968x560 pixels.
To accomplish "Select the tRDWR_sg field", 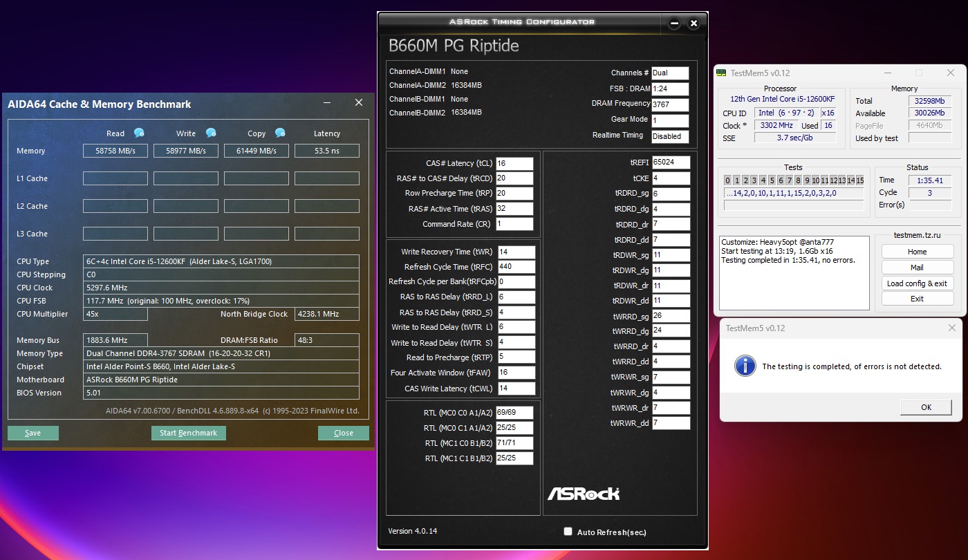I will 671,255.
